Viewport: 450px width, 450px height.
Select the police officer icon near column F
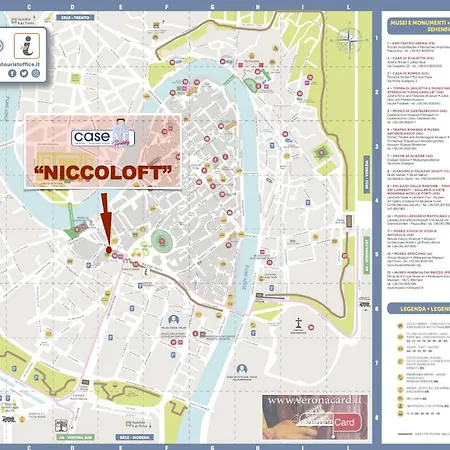click(x=173, y=320)
